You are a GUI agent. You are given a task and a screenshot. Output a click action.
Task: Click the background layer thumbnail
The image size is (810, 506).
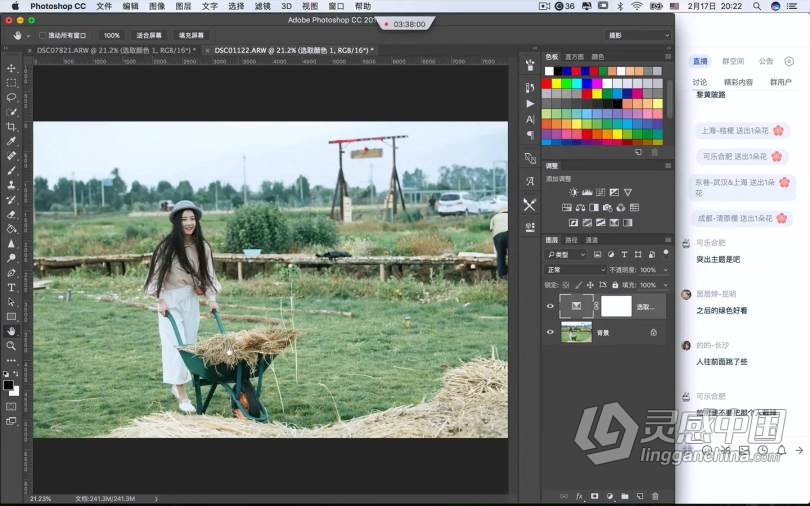coord(577,332)
